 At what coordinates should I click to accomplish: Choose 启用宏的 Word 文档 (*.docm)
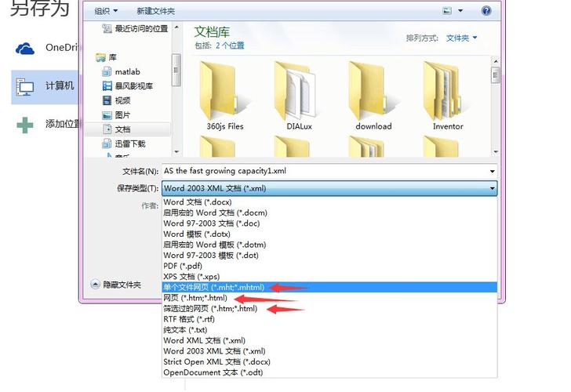[329, 212]
